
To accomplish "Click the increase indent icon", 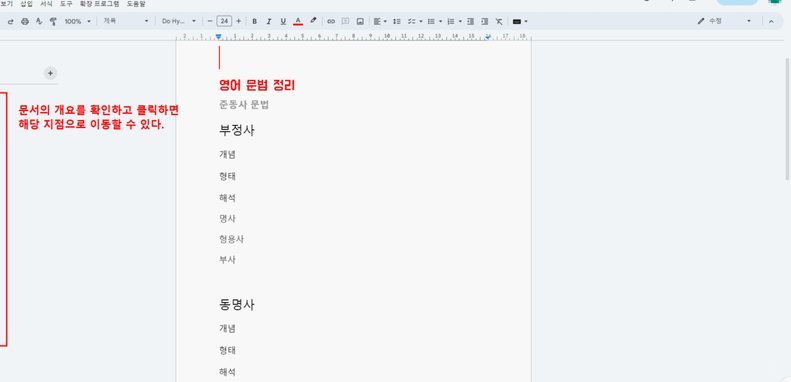I will tap(484, 21).
